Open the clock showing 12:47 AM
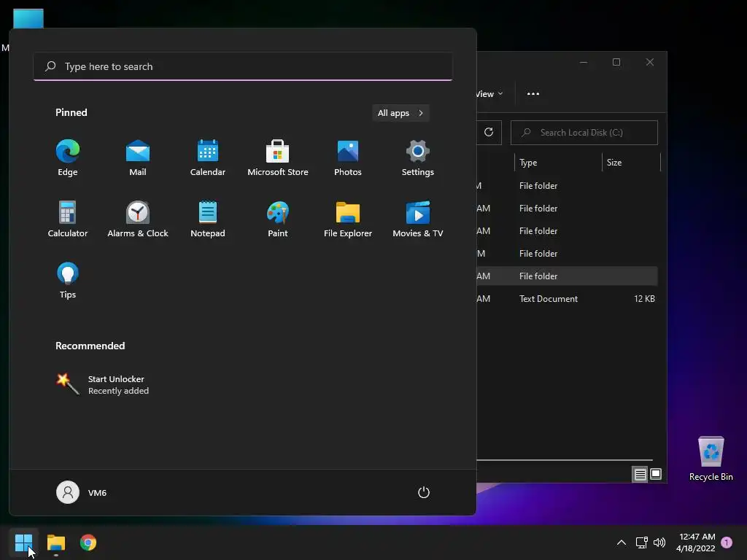Screen dimensions: 747x560 pos(696,542)
